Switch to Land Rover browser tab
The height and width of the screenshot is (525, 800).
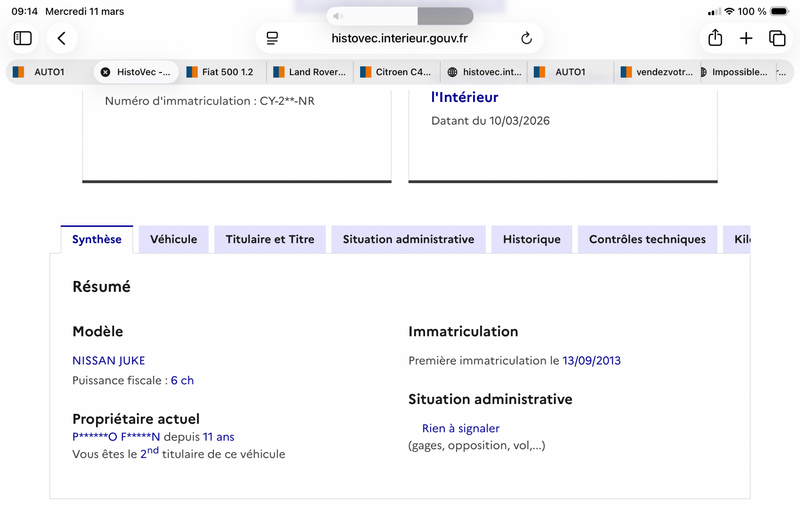[310, 72]
